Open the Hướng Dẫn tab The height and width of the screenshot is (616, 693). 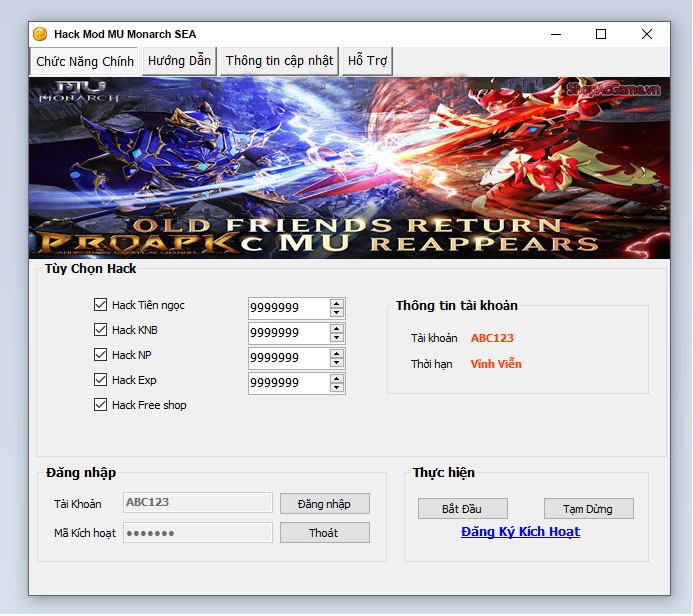point(179,61)
